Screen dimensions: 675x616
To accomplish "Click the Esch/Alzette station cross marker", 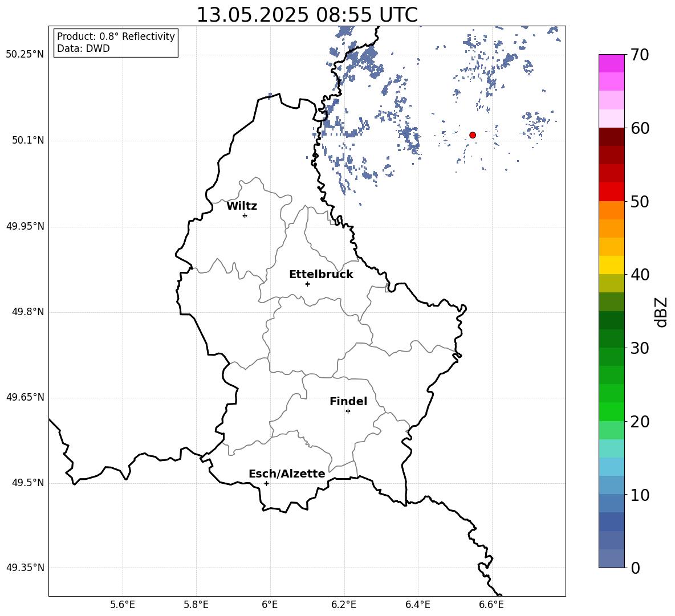I will pyautogui.click(x=266, y=483).
